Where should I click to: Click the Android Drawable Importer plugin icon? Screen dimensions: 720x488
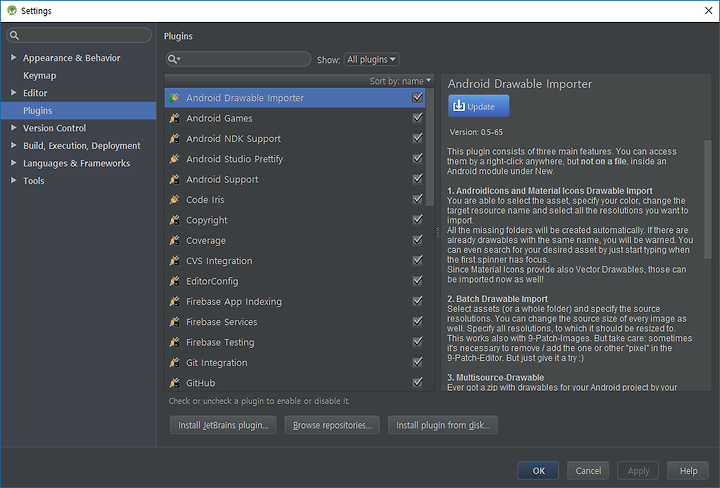(174, 98)
